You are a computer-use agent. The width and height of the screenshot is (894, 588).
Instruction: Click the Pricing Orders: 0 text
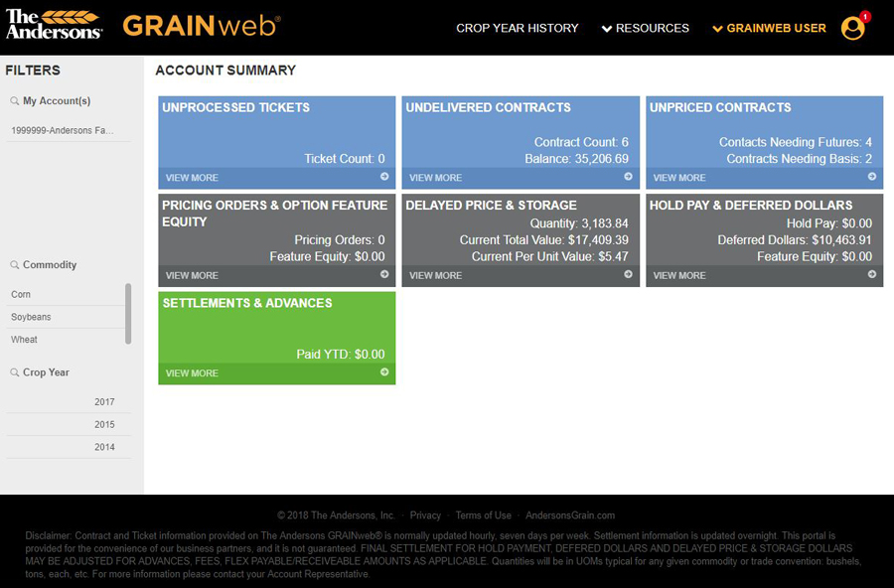click(340, 240)
